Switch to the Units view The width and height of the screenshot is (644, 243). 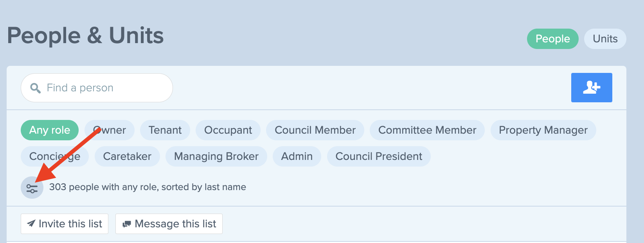tap(605, 39)
